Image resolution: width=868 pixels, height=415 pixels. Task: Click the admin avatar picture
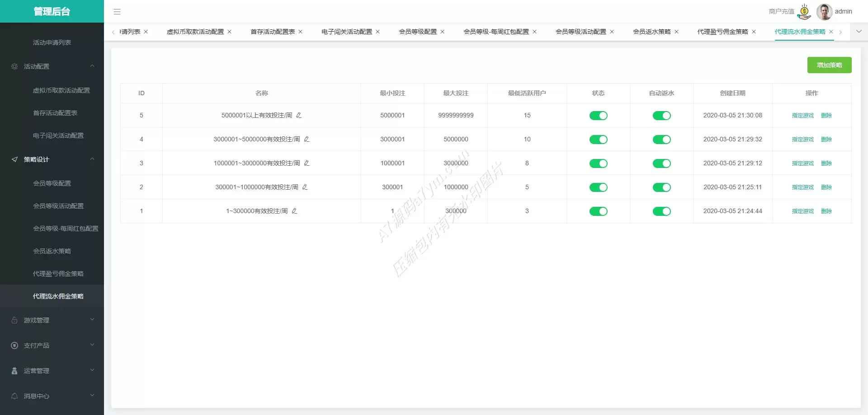[x=824, y=12]
